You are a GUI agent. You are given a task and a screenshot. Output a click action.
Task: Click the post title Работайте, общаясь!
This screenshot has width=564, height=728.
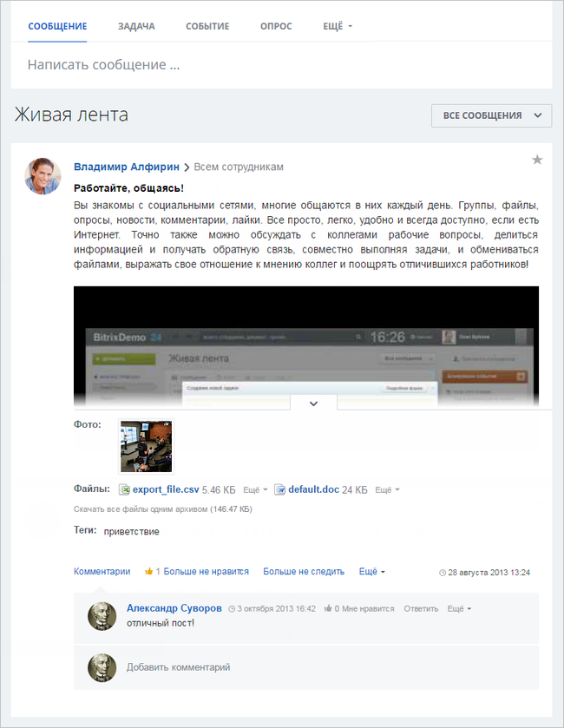(x=128, y=188)
